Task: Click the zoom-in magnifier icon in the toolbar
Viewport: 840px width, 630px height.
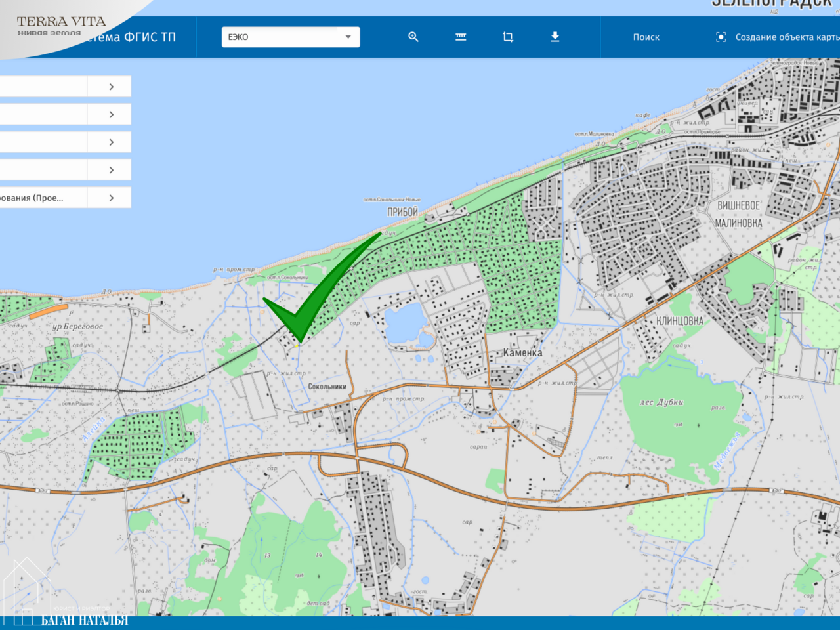Action: (413, 37)
